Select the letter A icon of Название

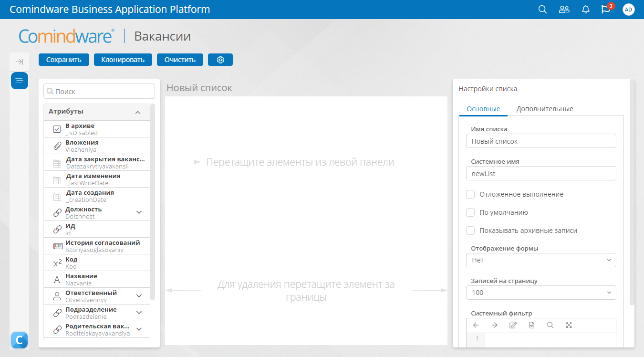click(x=57, y=280)
